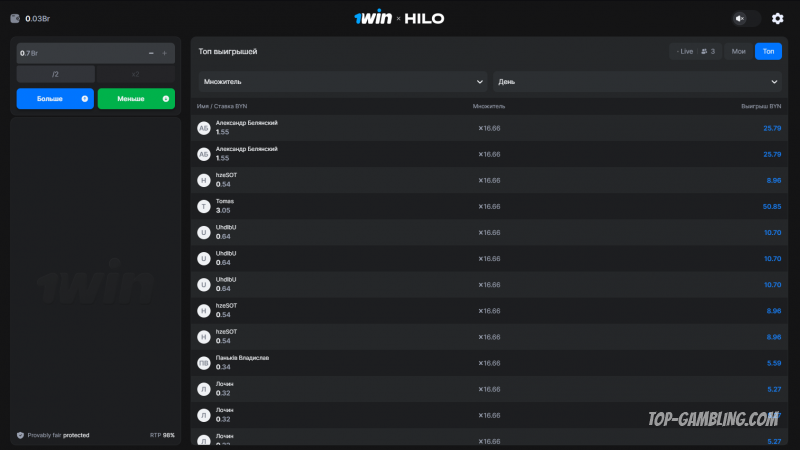Click the wallet balance icon
This screenshot has width=800, height=450.
coord(15,18)
